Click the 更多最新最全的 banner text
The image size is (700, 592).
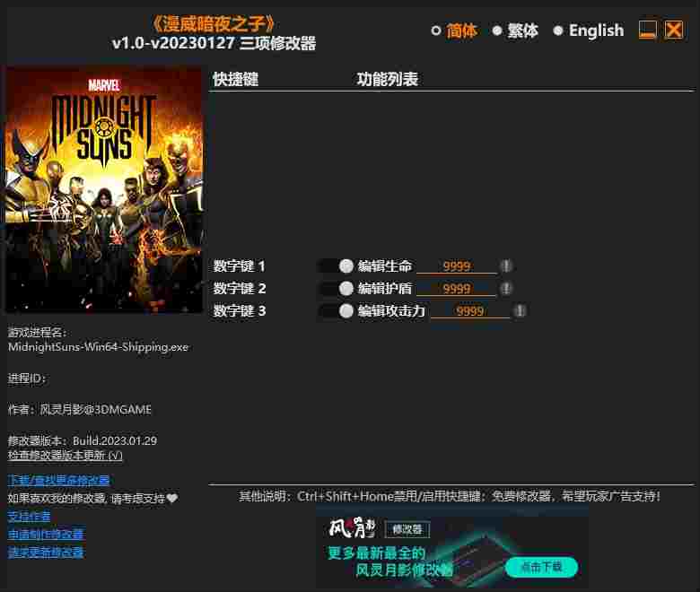point(376,553)
